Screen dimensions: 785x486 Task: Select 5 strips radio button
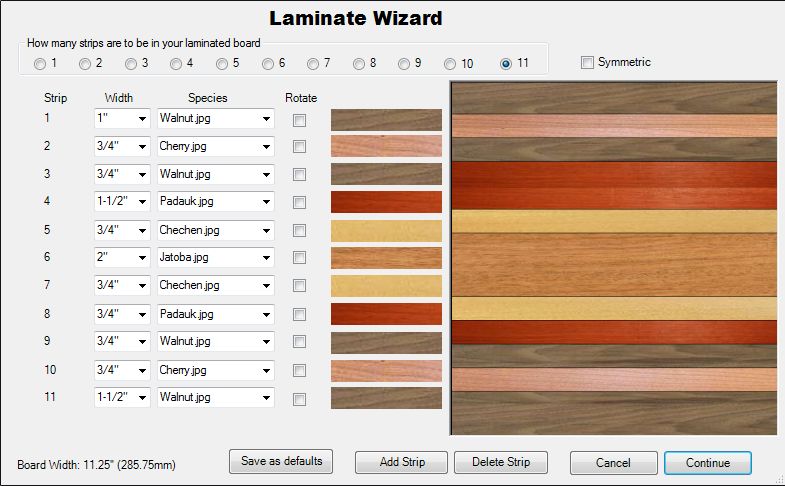tap(223, 64)
